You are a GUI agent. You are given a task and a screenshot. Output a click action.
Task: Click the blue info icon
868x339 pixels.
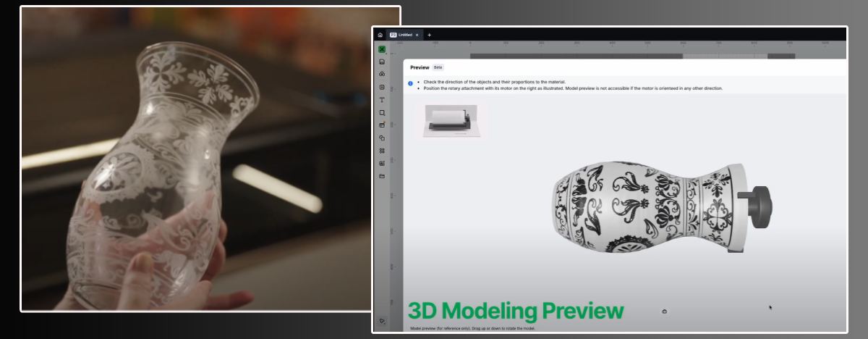tap(411, 83)
